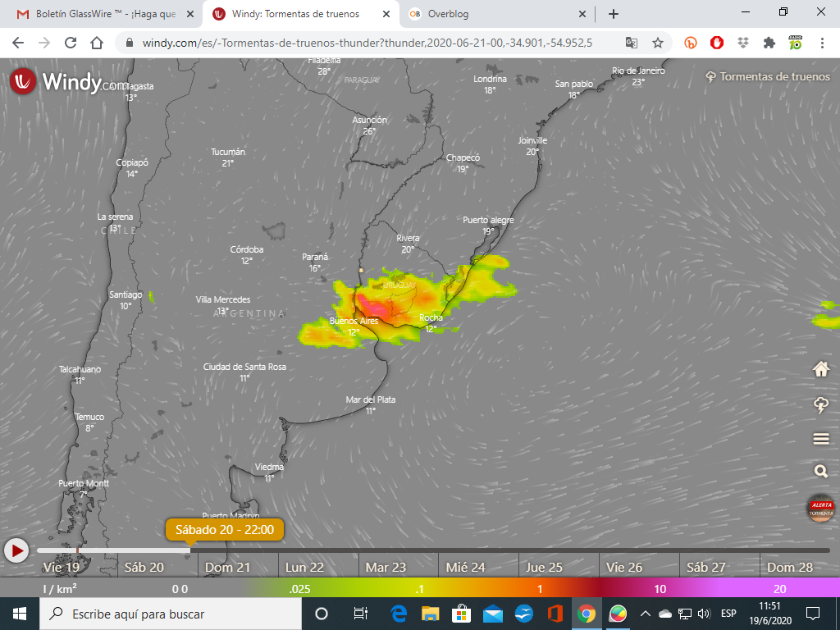The image size is (840, 630).
Task: Jump timeline to Sáb 27
Action: [706, 568]
